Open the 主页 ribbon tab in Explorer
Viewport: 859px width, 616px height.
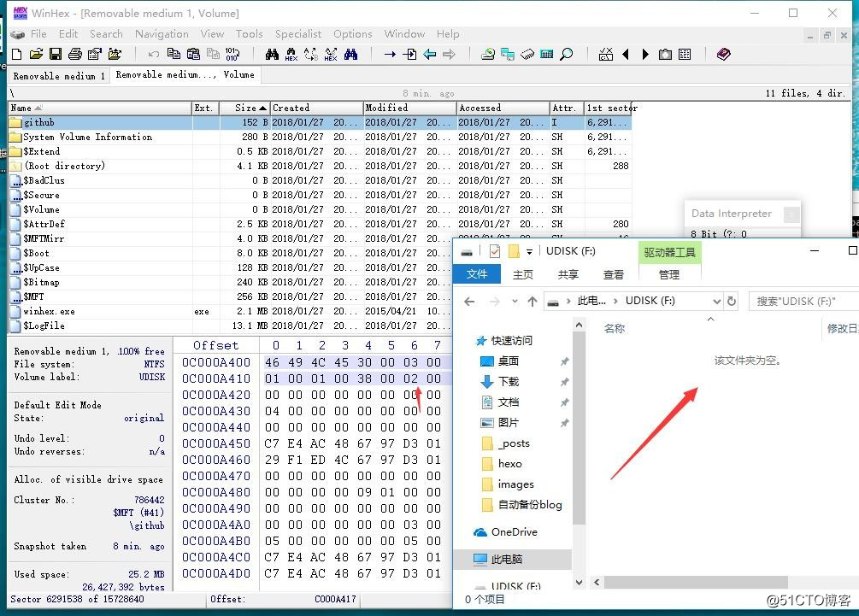(x=522, y=274)
